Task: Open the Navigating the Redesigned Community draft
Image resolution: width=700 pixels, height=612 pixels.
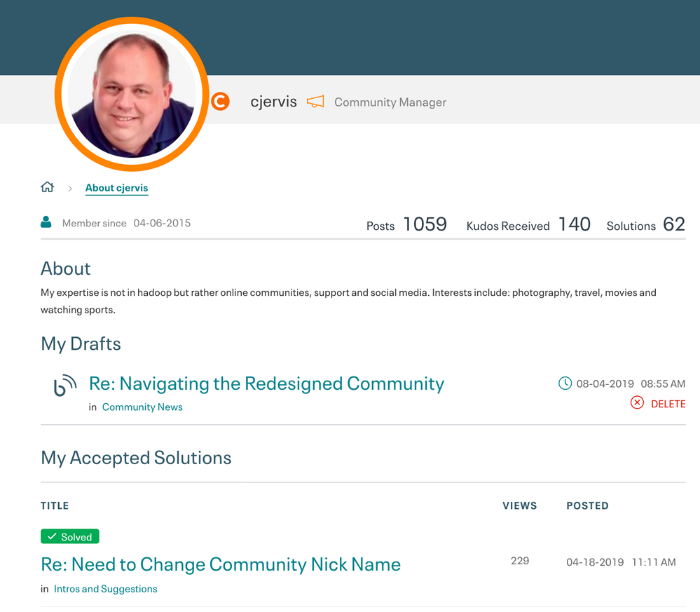Action: click(x=266, y=383)
